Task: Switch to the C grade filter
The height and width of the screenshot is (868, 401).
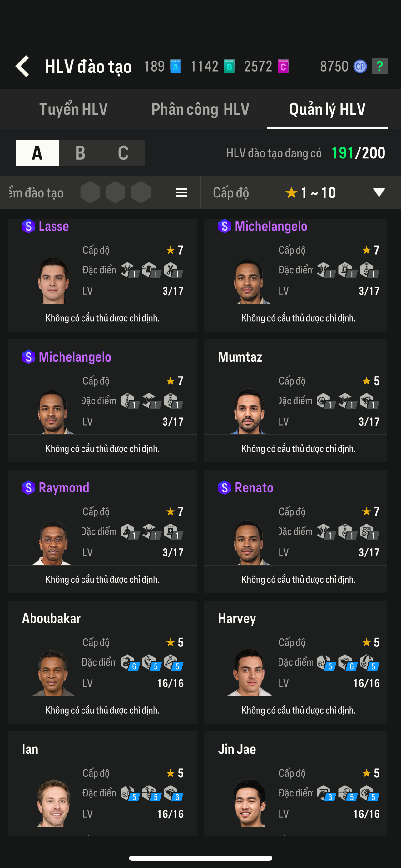Action: click(x=123, y=153)
